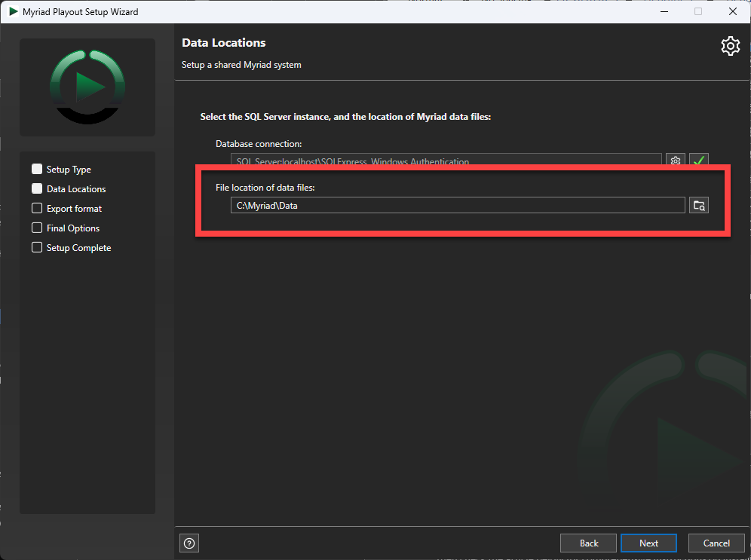This screenshot has height=560, width=751.
Task: Click the green connection test checkmark
Action: 699,160
